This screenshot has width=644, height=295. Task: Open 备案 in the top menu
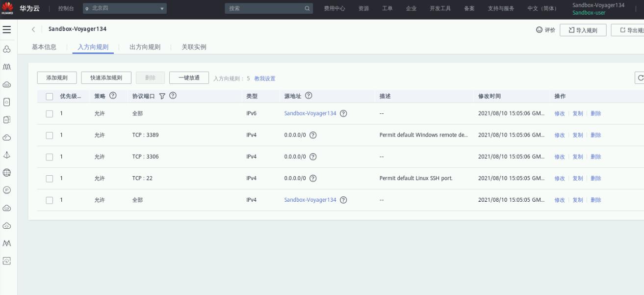tap(469, 9)
